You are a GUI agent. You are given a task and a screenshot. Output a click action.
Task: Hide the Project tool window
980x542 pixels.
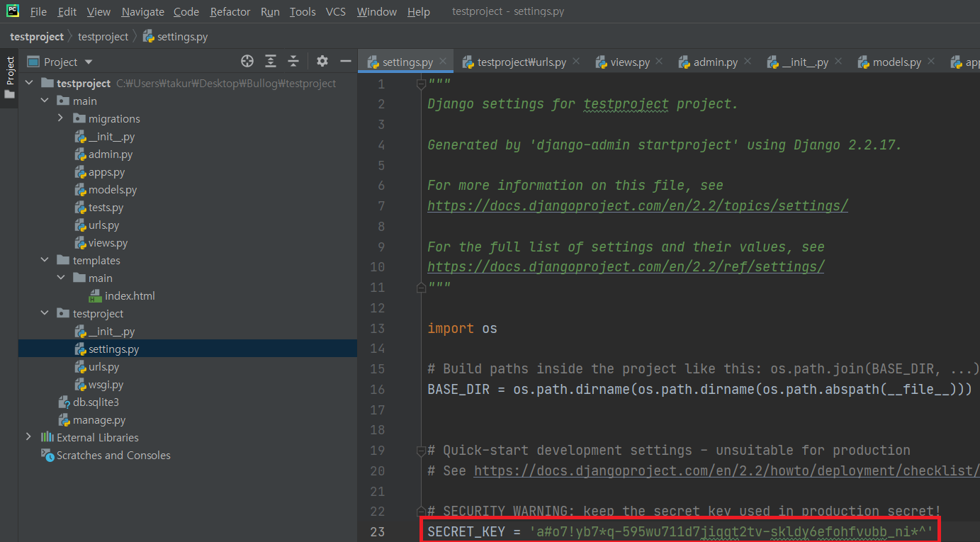(346, 62)
